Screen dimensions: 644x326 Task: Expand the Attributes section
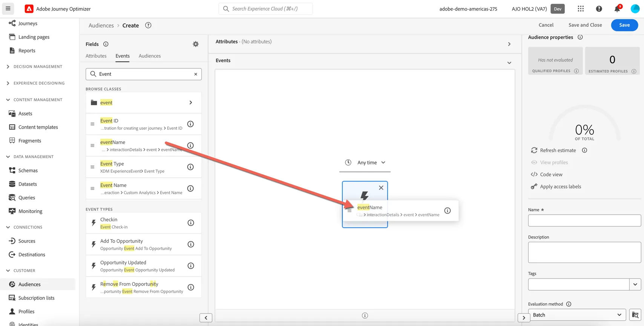coord(509,44)
